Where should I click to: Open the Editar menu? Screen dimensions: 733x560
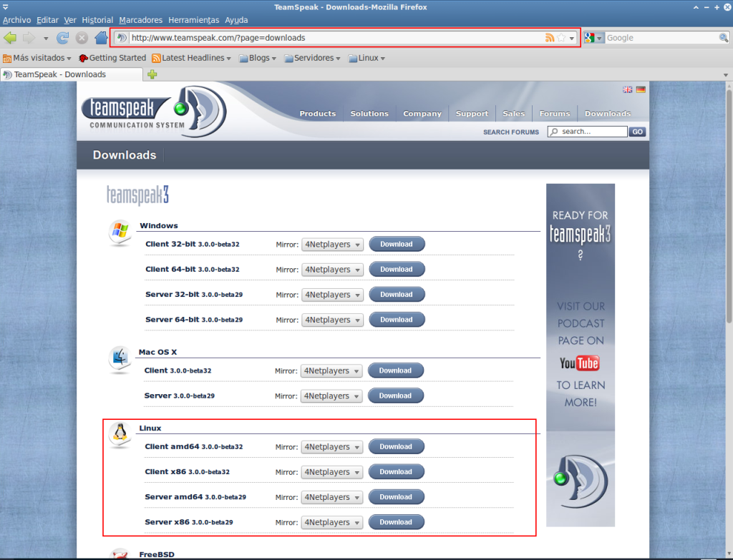click(48, 20)
